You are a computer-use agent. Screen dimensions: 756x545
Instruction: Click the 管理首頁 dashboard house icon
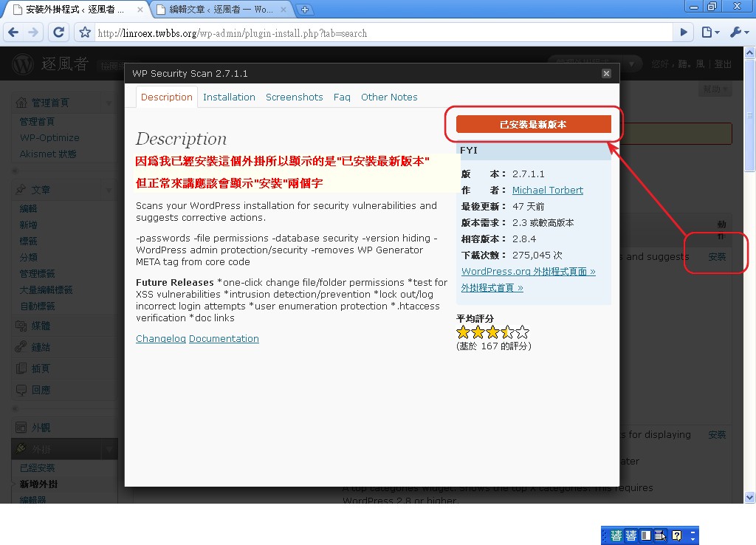point(21,102)
